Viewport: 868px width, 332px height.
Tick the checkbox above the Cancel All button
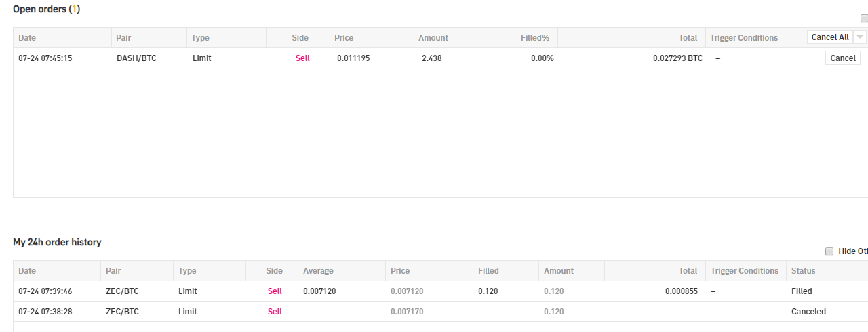pos(864,19)
